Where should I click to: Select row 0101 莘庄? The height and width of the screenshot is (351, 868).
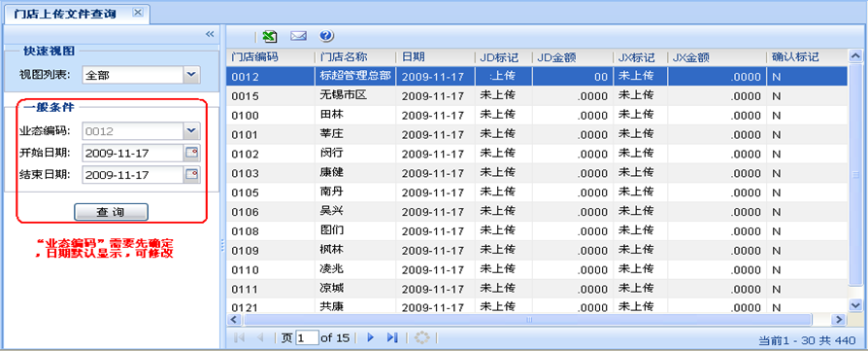tap(537, 135)
